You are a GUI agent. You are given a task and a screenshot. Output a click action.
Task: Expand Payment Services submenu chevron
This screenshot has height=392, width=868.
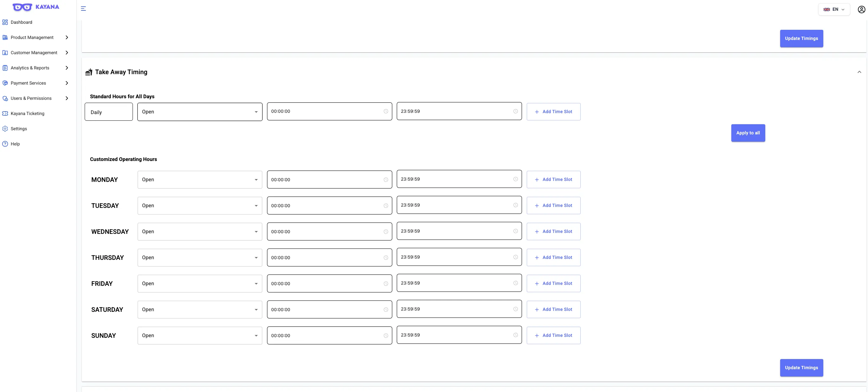pos(67,83)
